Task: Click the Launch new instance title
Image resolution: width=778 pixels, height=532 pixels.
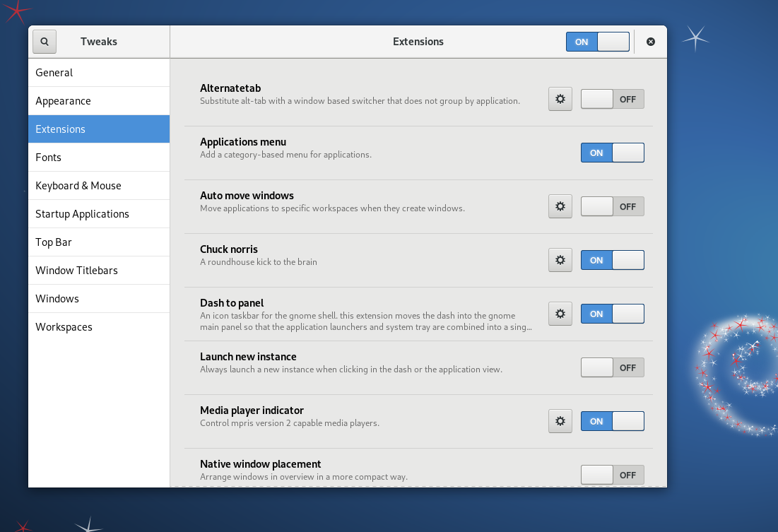Action: [248, 357]
